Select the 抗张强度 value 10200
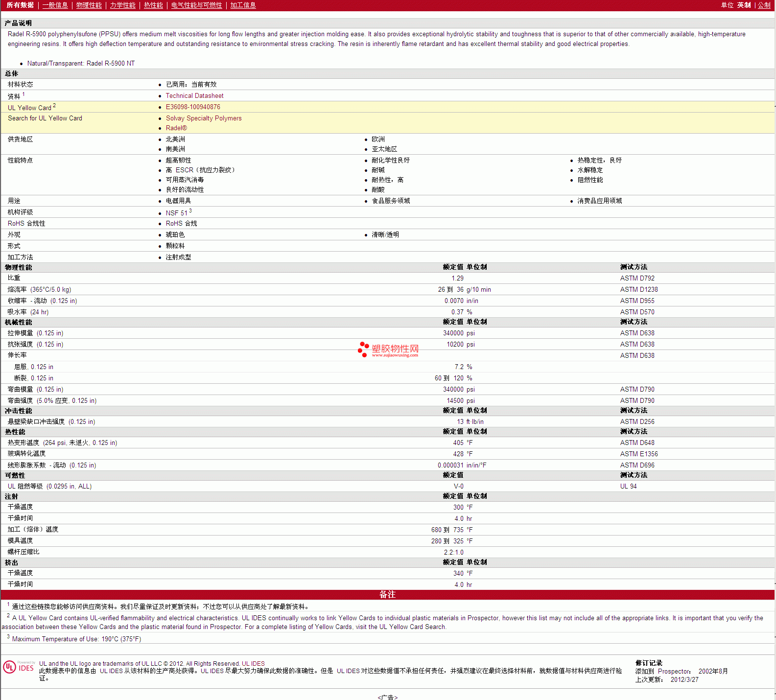Image resolution: width=776 pixels, height=700 pixels. pyautogui.click(x=455, y=345)
